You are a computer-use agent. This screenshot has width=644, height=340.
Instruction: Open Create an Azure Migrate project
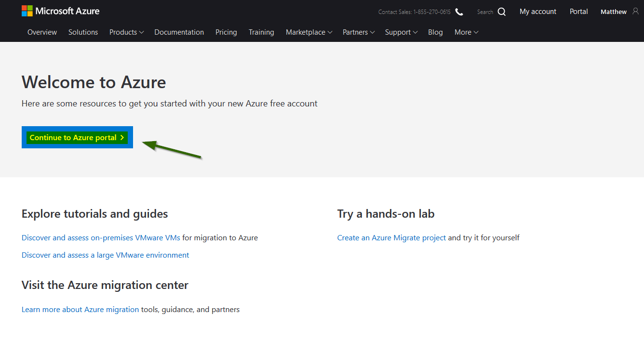[x=391, y=237]
